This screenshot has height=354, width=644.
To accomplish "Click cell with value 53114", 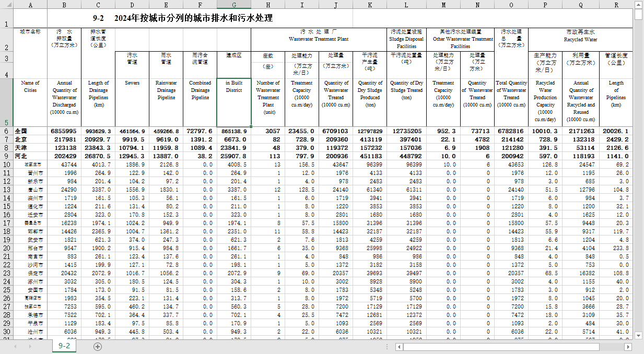I will (x=581, y=148).
